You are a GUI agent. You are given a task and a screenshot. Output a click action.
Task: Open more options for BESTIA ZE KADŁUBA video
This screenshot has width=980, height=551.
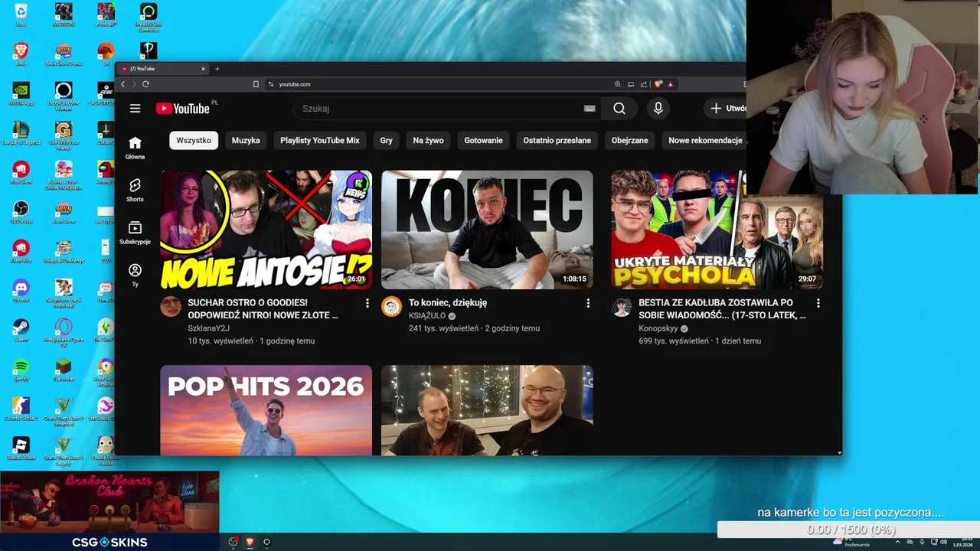818,303
